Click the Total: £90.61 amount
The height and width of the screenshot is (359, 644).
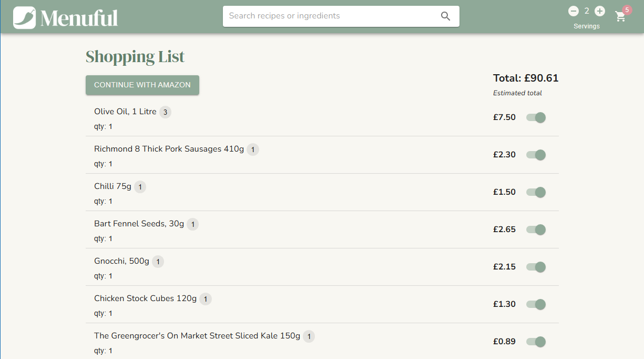526,78
